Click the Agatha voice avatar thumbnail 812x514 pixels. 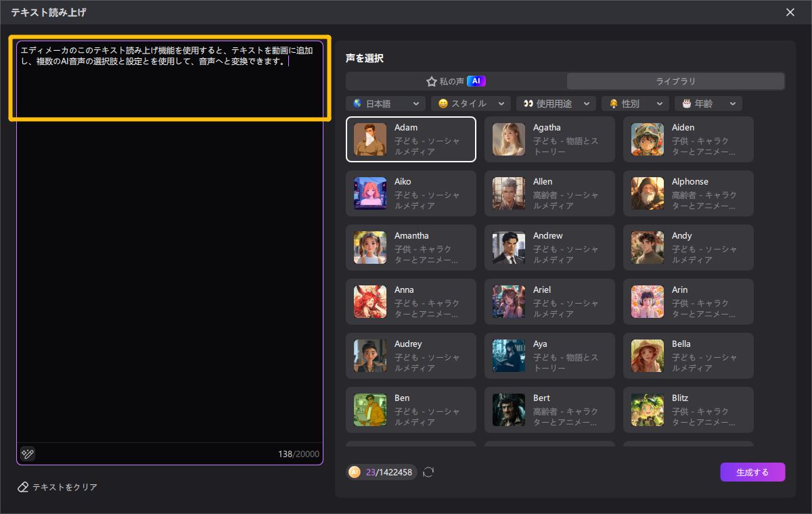tap(508, 139)
